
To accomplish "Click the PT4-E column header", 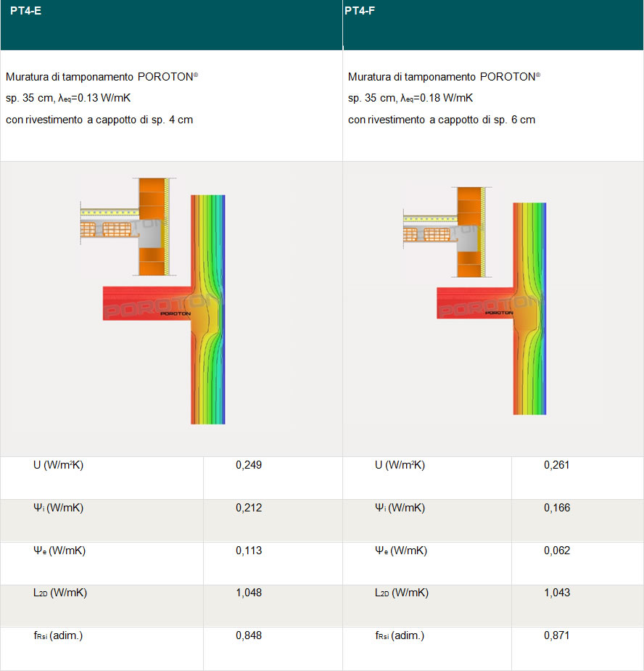I will click(x=171, y=25).
